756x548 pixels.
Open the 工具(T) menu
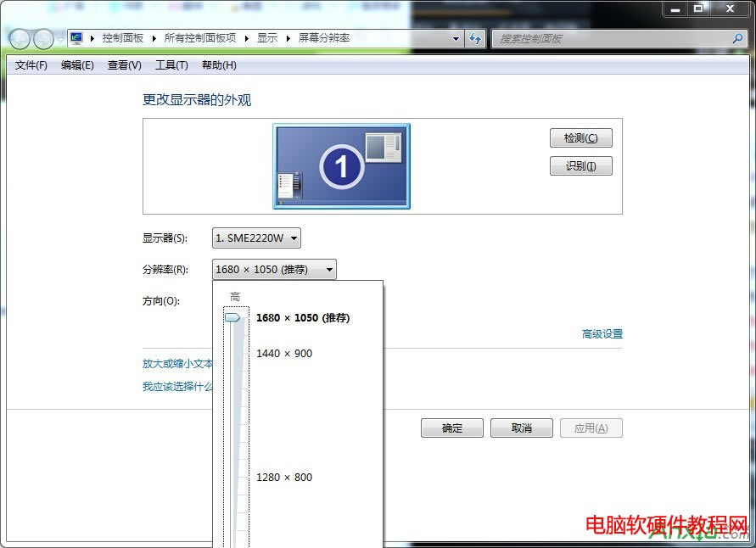[x=171, y=64]
